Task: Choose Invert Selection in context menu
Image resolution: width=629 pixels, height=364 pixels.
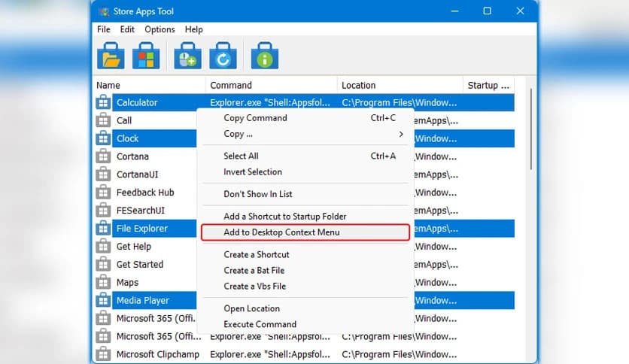Action: (x=305, y=172)
